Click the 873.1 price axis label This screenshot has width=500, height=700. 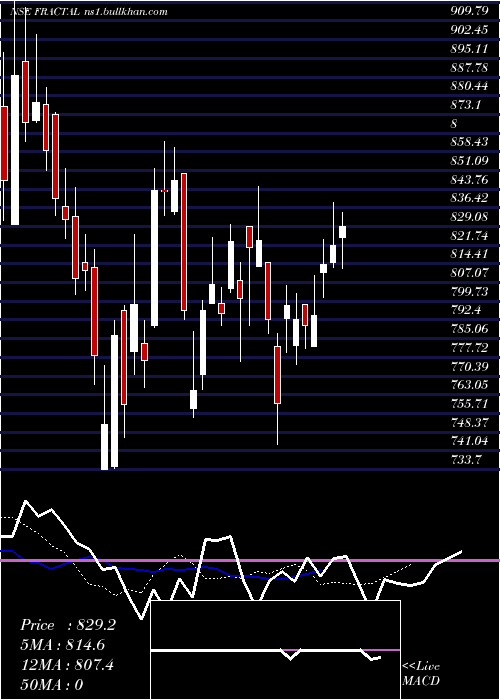466,104
